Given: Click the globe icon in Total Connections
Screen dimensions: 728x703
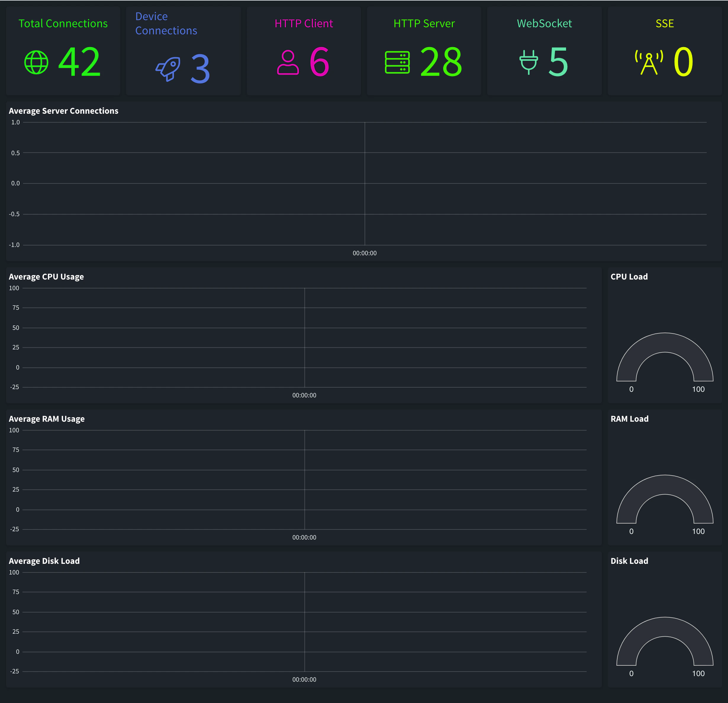Looking at the screenshot, I should [36, 62].
